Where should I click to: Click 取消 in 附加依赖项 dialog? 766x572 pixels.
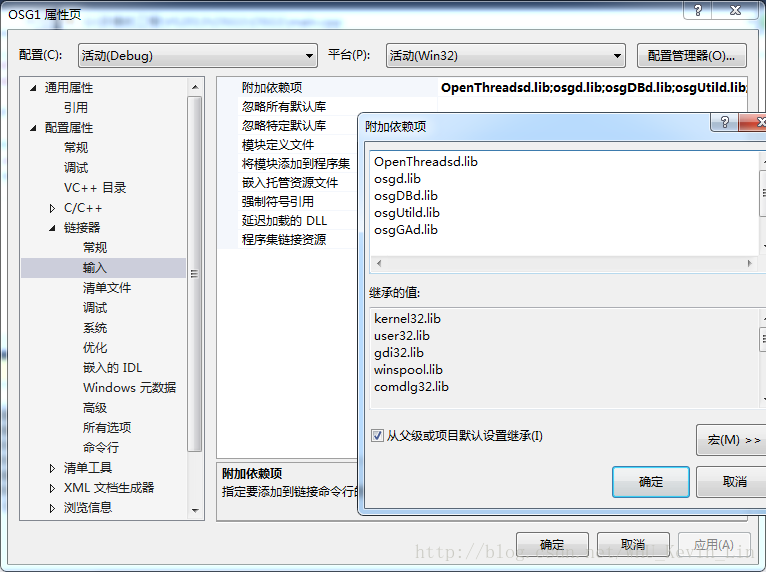coord(731,482)
